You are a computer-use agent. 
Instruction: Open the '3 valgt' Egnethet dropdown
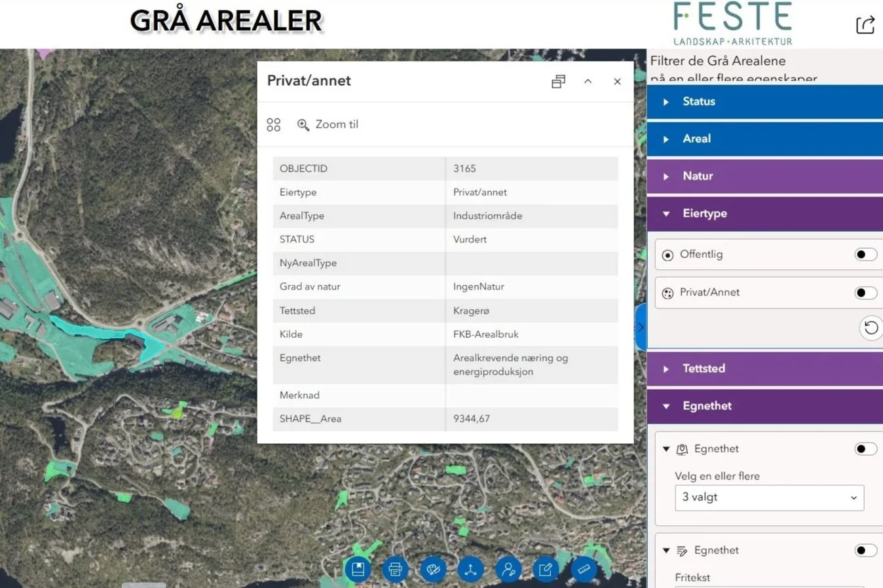click(x=769, y=498)
